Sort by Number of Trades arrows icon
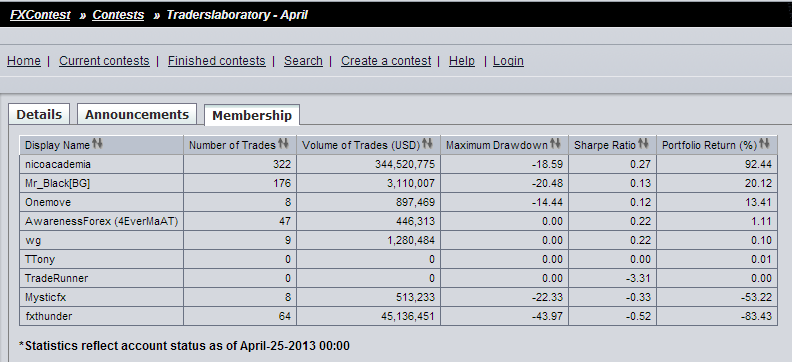The width and height of the screenshot is (792, 362). (x=283, y=144)
